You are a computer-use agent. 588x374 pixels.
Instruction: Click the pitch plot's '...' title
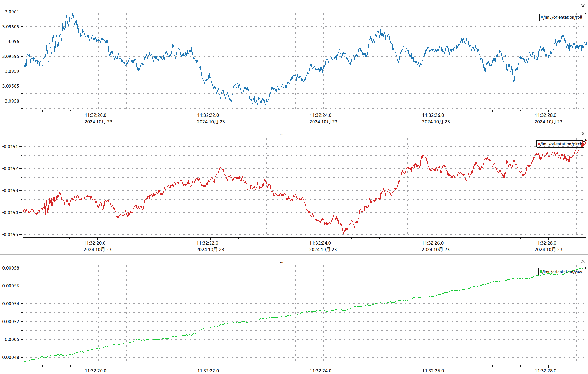(x=282, y=134)
